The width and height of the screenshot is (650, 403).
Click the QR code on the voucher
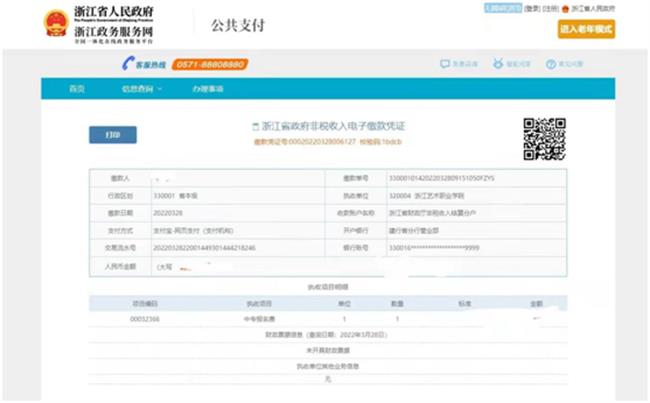coord(544,137)
